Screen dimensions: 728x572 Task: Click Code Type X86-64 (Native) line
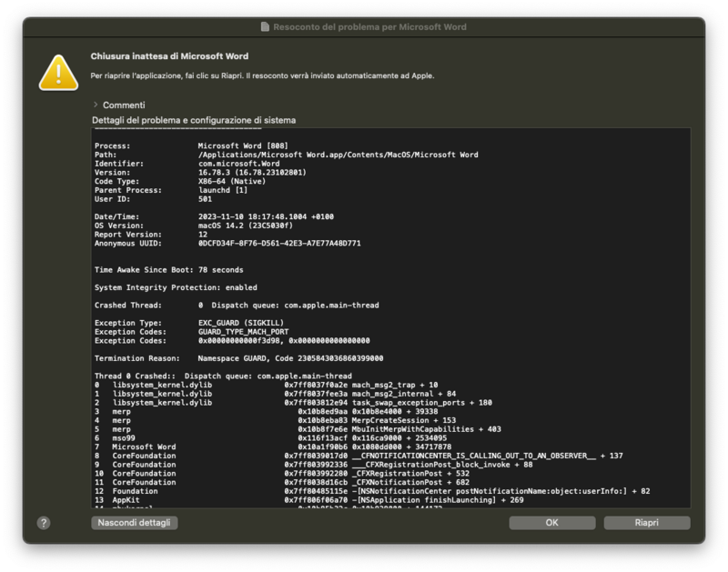click(180, 181)
